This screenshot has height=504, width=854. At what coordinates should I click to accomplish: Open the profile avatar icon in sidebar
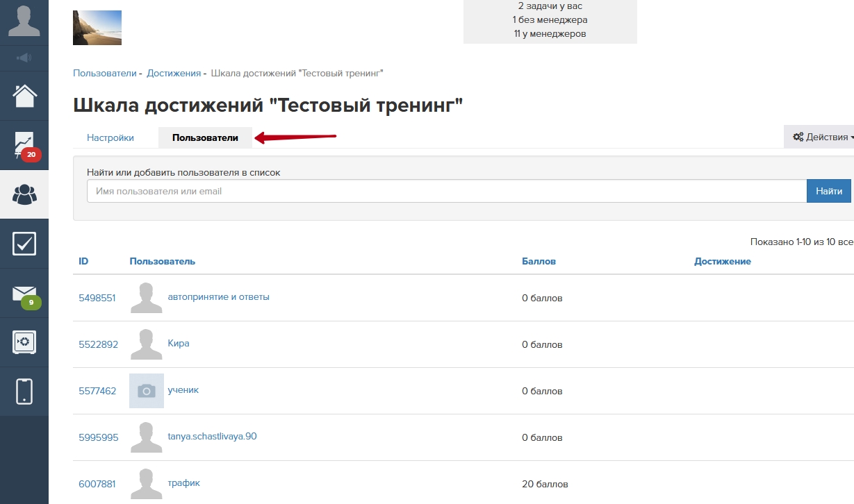[x=24, y=21]
